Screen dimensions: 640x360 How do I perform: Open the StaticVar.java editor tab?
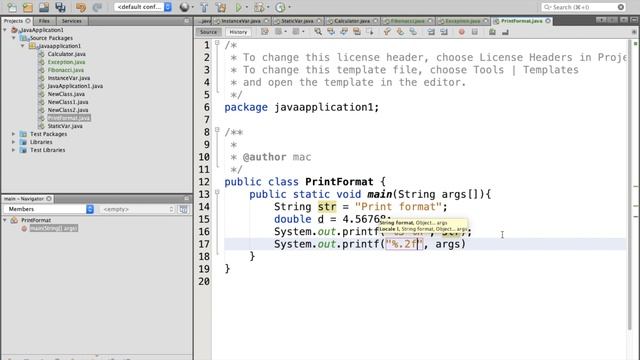(297, 21)
